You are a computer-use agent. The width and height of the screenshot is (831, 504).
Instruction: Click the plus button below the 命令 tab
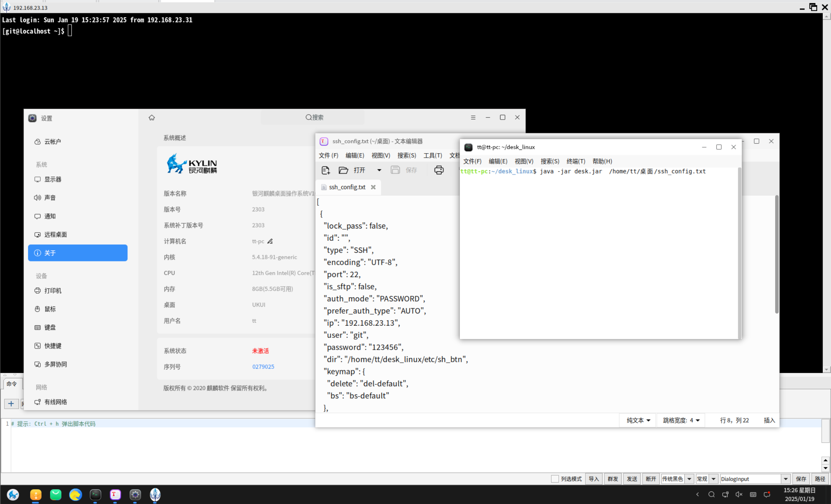pyautogui.click(x=11, y=404)
